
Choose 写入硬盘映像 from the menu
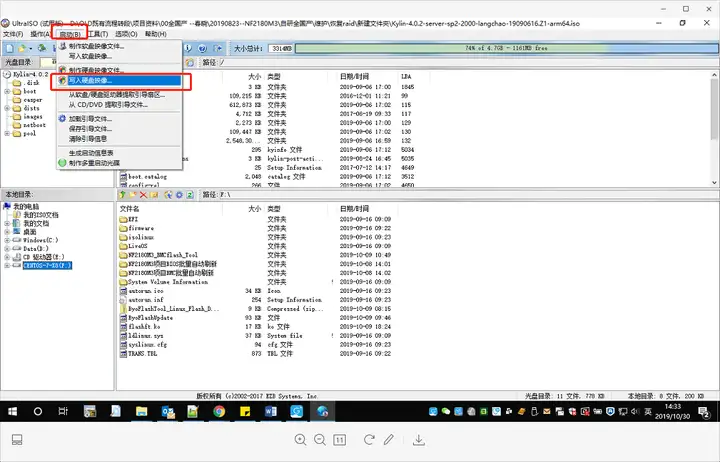(119, 81)
